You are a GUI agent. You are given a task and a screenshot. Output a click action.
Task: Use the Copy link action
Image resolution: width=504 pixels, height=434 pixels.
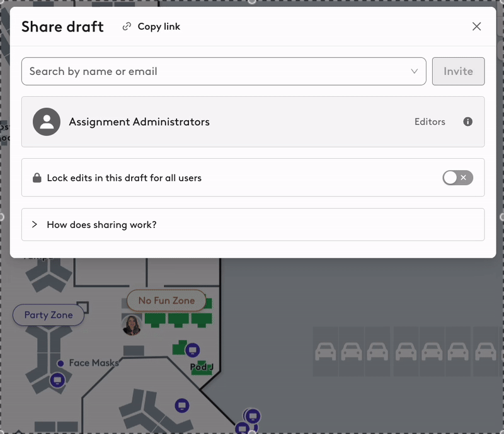pos(151,26)
